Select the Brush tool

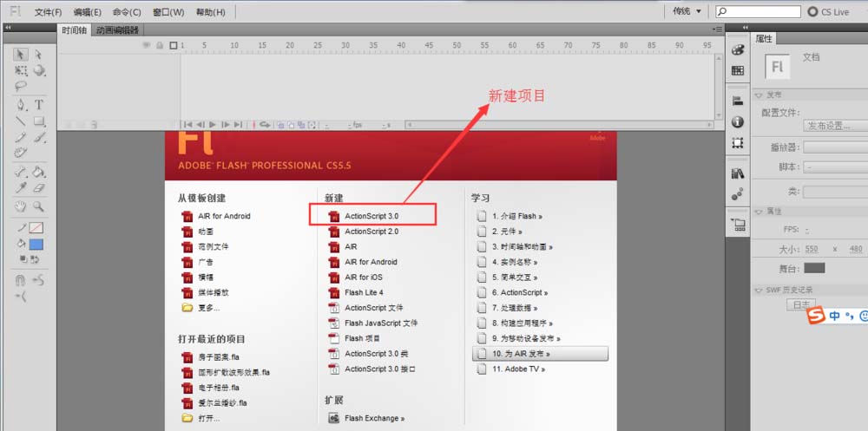point(39,137)
